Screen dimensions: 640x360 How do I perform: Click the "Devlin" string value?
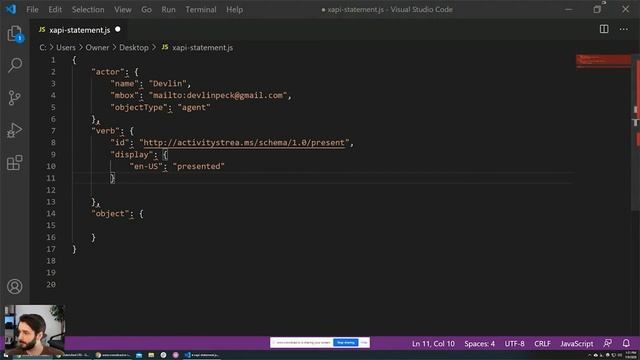[x=168, y=83]
